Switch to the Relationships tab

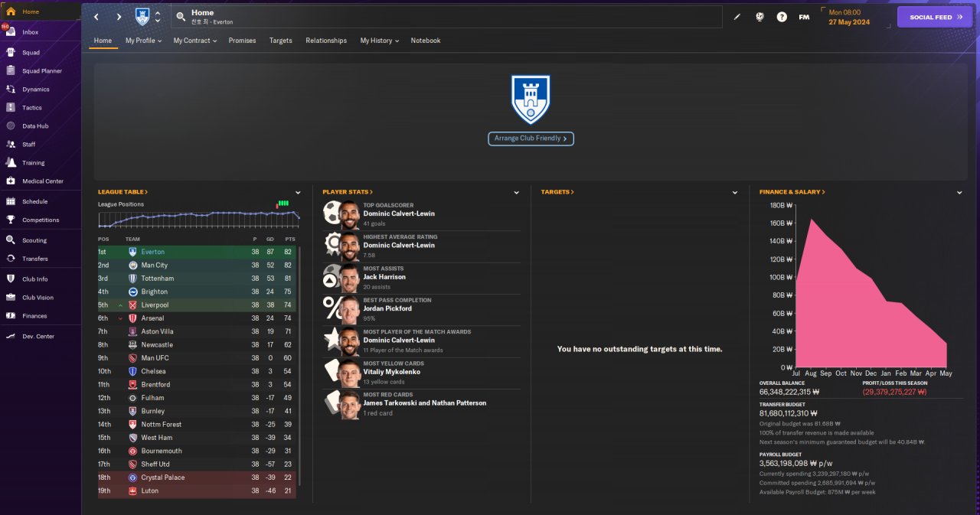click(x=326, y=41)
